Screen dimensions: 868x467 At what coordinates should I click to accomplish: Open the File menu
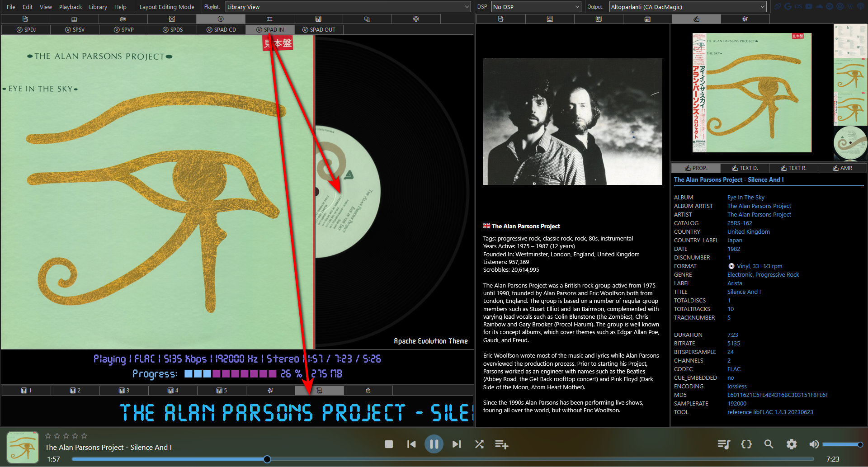[x=11, y=7]
